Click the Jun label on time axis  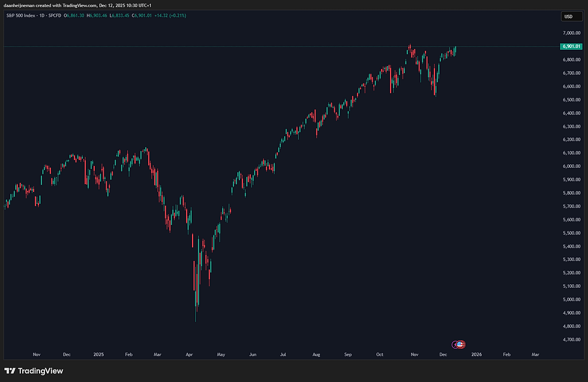[253, 354]
